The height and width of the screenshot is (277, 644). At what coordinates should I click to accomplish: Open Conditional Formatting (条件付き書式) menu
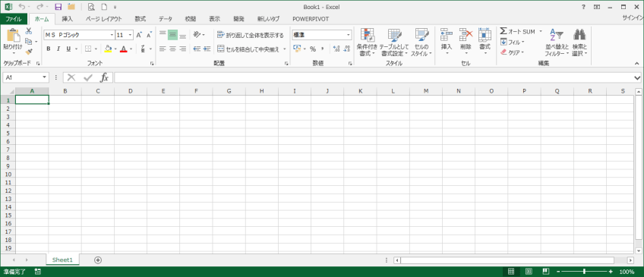(x=367, y=42)
